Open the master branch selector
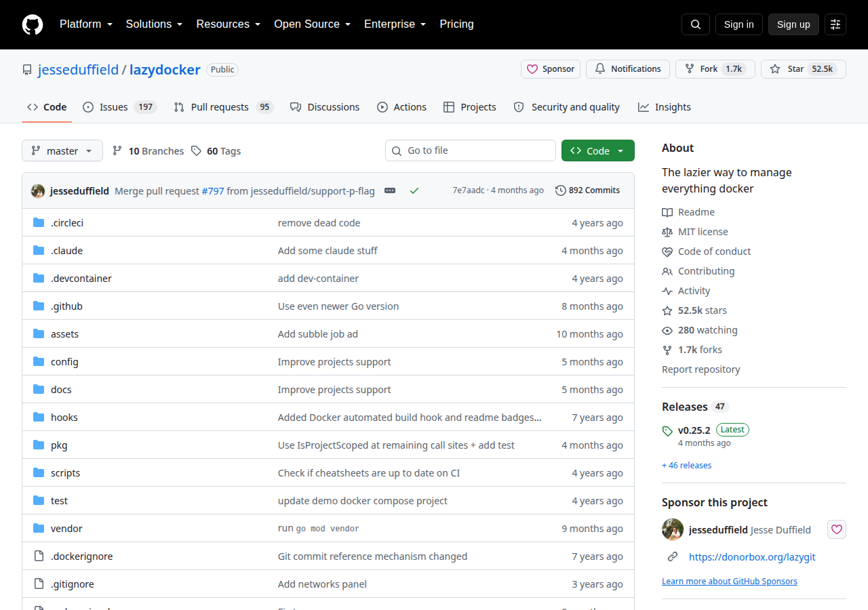The height and width of the screenshot is (610, 868). (62, 150)
